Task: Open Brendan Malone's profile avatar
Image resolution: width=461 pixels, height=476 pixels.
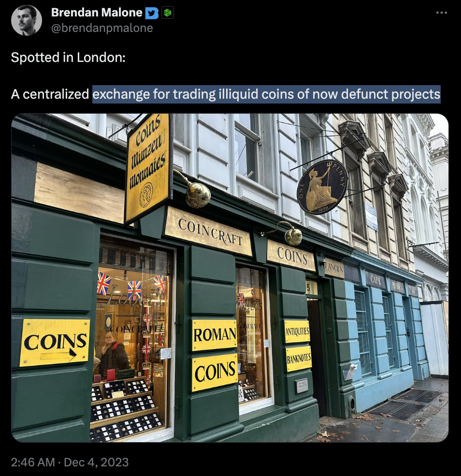Action: pyautogui.click(x=27, y=20)
